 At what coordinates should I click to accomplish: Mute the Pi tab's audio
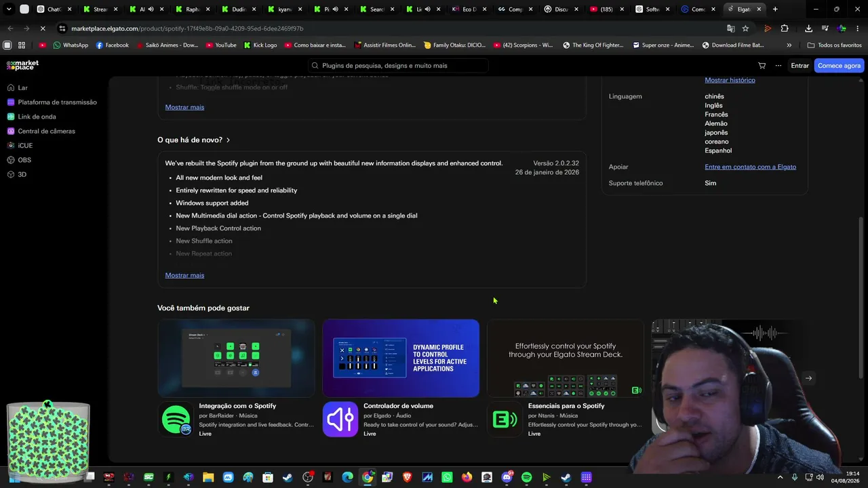(x=335, y=9)
